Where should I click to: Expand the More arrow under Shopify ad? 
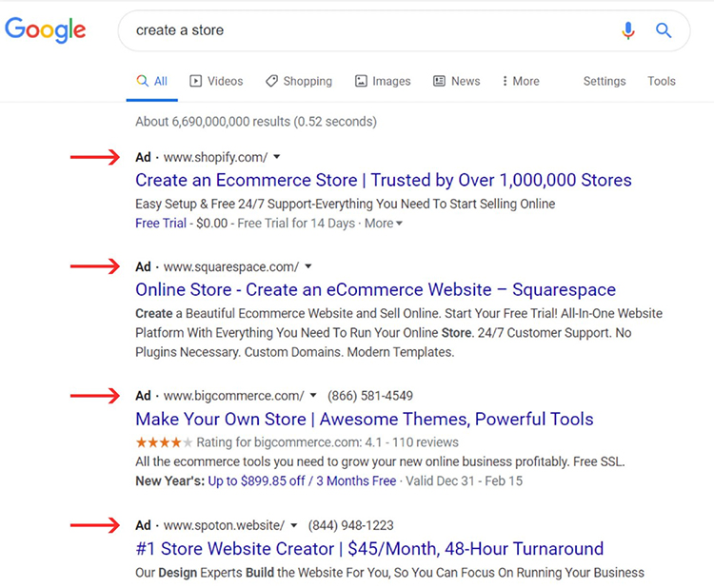(399, 224)
